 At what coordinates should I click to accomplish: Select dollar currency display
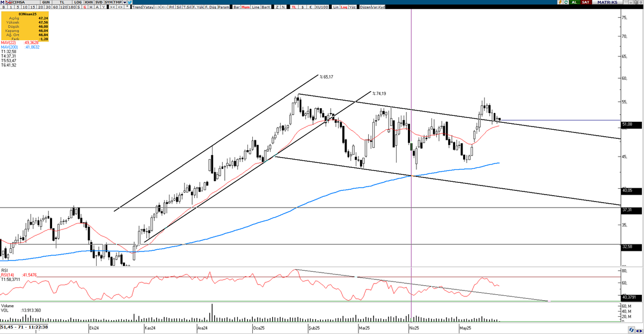[304, 8]
